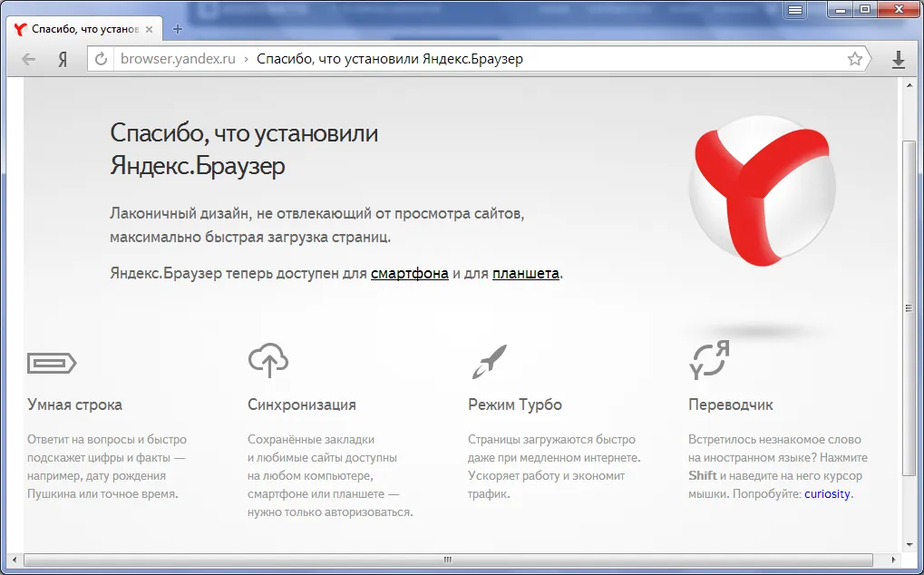Open a new tab with plus button
924x575 pixels.
point(178,29)
